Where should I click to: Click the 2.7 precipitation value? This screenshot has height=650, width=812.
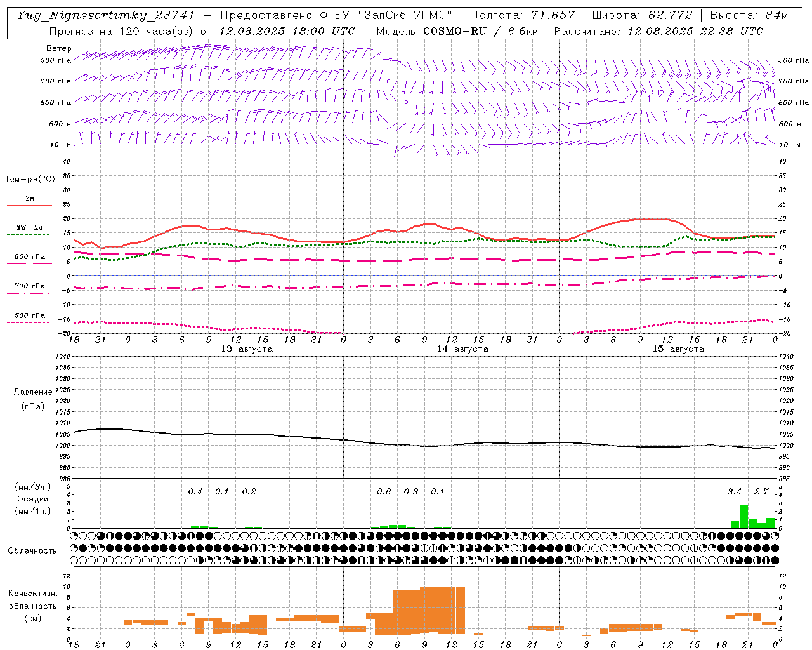point(761,492)
